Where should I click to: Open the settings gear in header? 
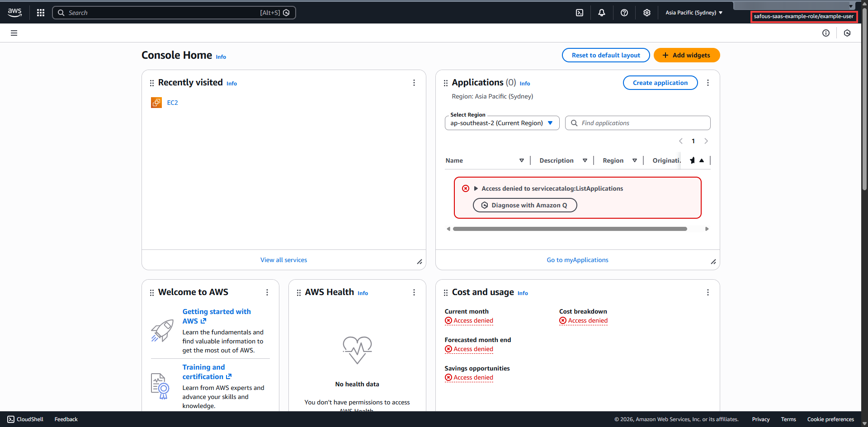pos(646,13)
